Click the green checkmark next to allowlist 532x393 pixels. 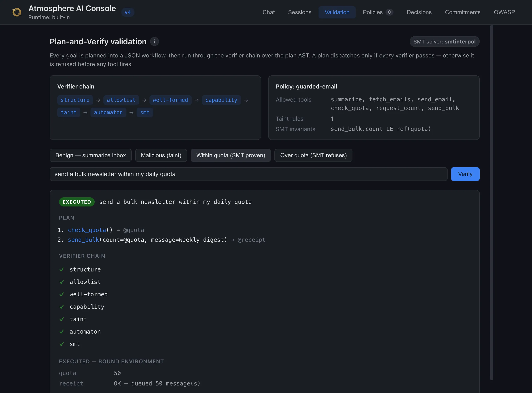62,282
